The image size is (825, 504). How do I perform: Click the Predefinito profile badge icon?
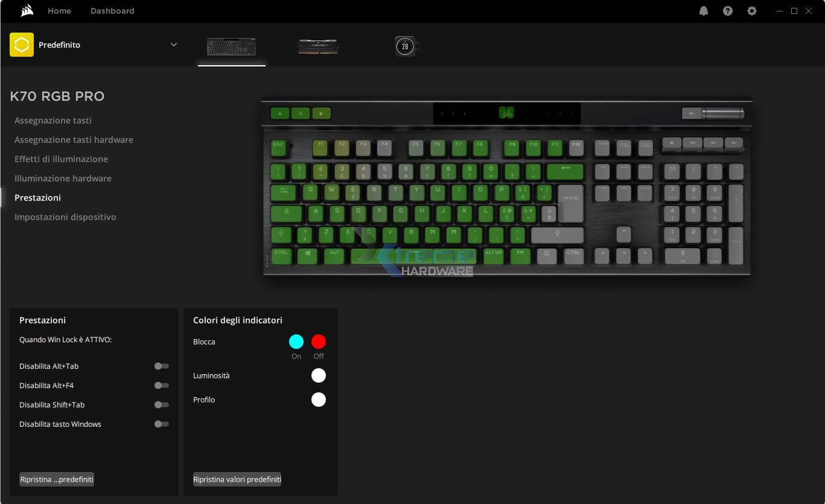tap(22, 44)
